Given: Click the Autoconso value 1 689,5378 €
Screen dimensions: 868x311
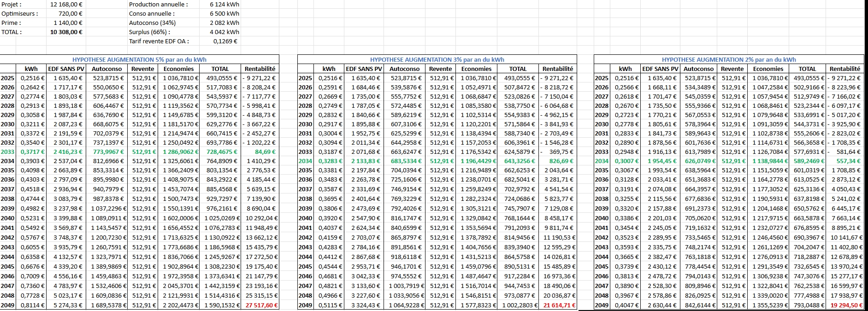Looking at the screenshot, I should point(109,305).
